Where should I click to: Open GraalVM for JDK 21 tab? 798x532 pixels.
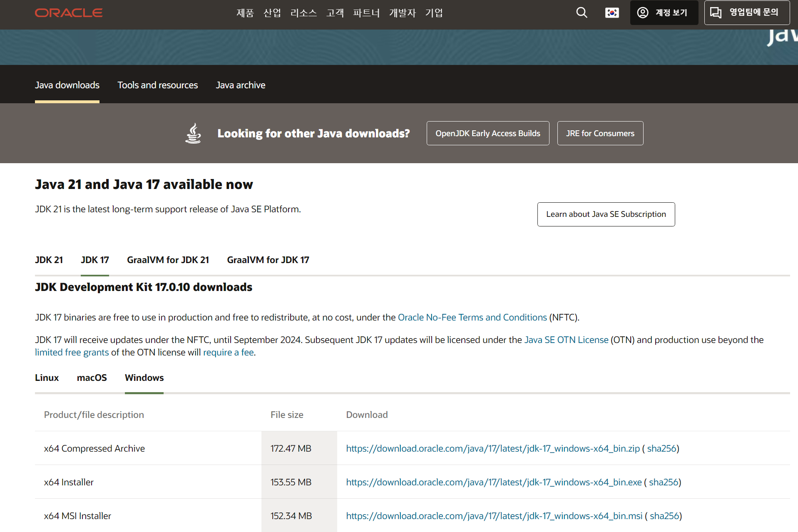click(168, 260)
